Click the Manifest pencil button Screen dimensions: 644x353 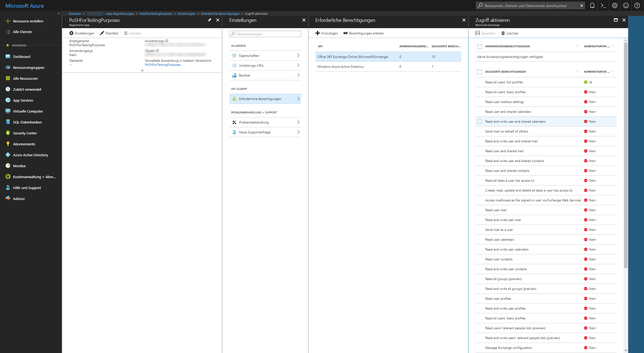(x=109, y=33)
